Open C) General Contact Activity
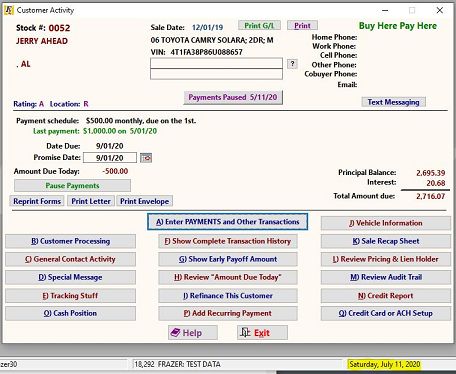This screenshot has height=374, width=456. click(x=70, y=259)
